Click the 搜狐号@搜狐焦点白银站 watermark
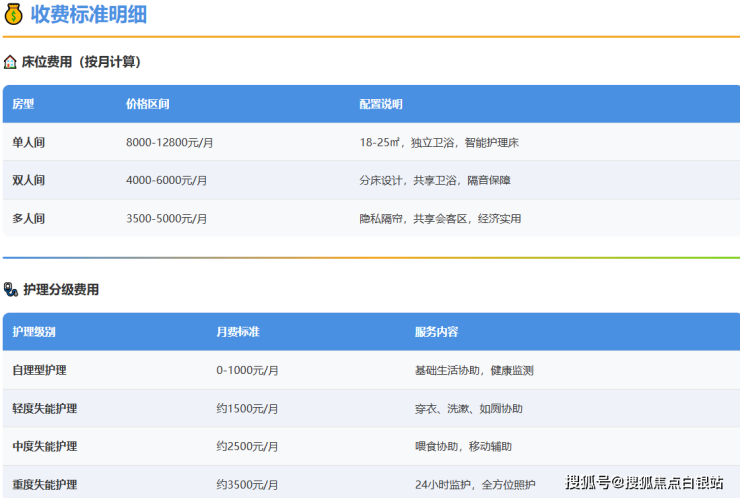 644,483
